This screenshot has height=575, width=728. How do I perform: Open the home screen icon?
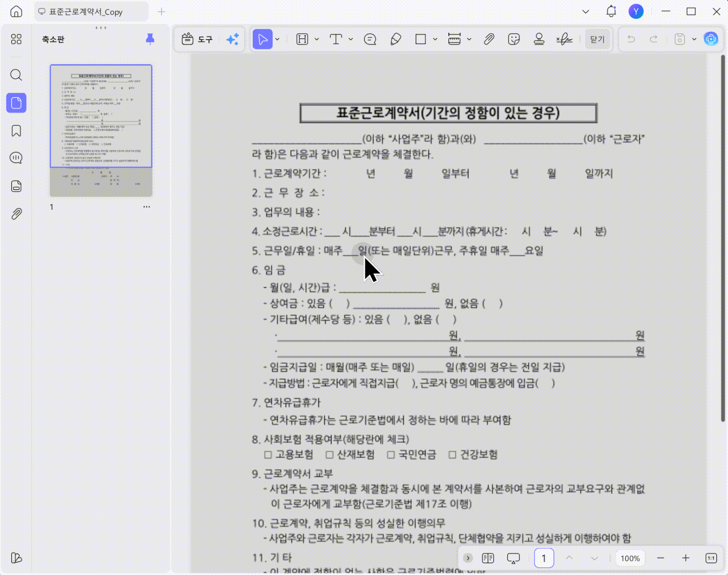16,12
